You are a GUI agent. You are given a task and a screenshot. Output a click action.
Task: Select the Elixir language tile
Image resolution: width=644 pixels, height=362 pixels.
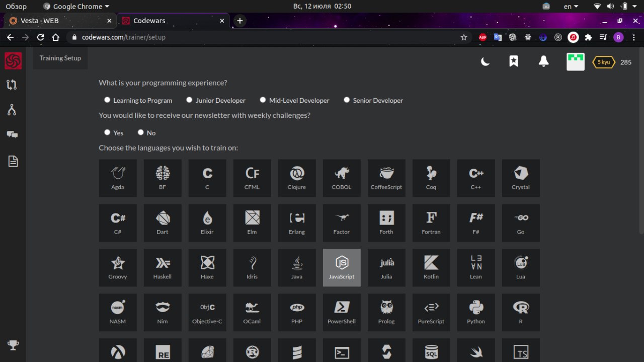tap(207, 223)
